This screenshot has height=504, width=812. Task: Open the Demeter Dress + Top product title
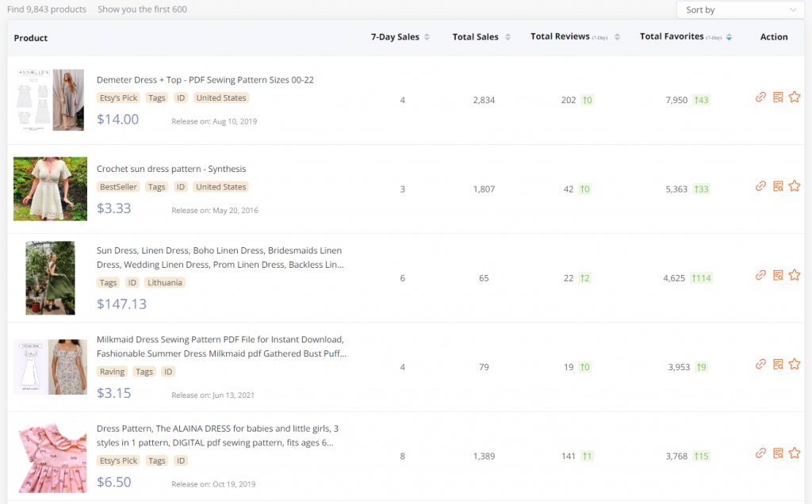tap(205, 80)
